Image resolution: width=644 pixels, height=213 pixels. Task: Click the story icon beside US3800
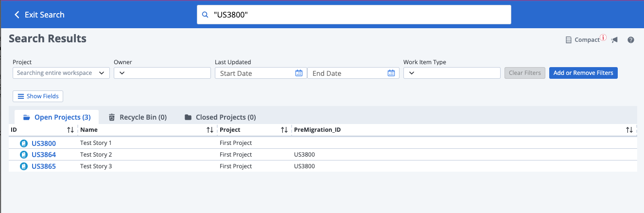(x=24, y=143)
